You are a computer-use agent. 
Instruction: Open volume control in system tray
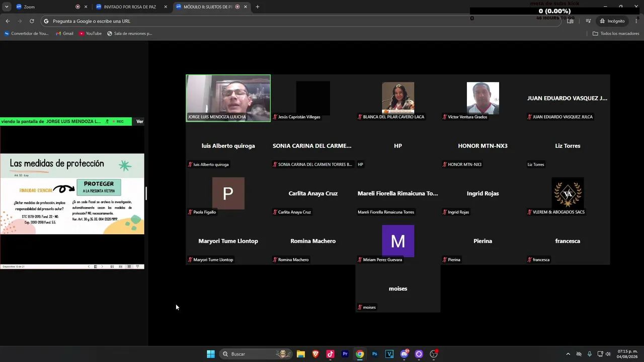(608, 354)
